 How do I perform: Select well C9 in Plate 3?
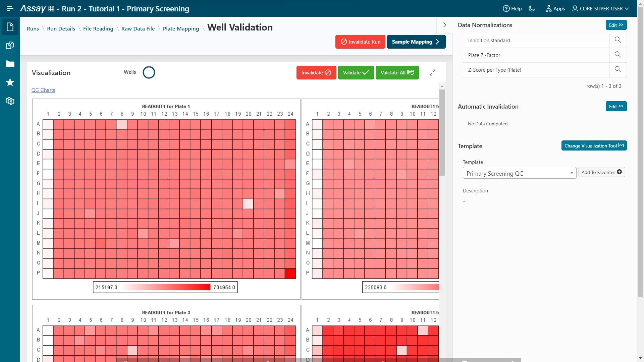[x=132, y=350]
